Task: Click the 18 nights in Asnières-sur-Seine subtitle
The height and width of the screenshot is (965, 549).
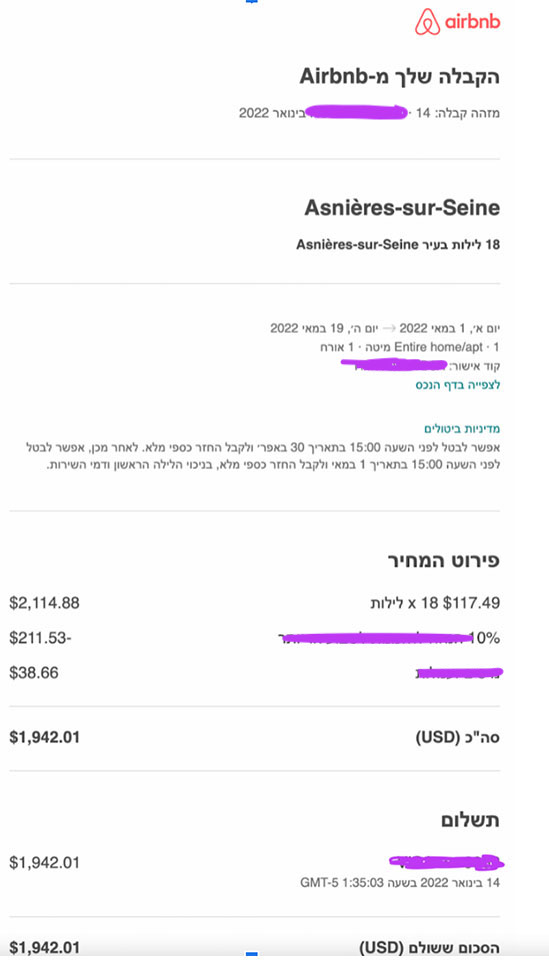Action: [x=398, y=244]
